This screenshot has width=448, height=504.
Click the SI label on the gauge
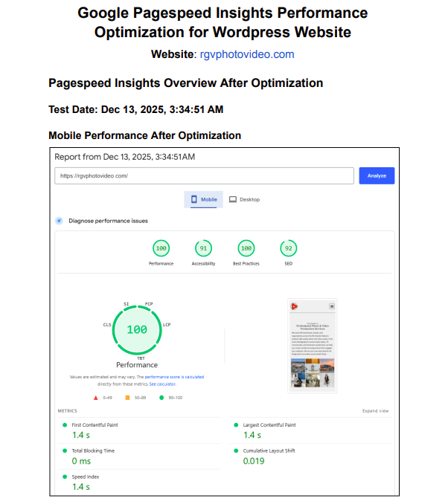127,304
